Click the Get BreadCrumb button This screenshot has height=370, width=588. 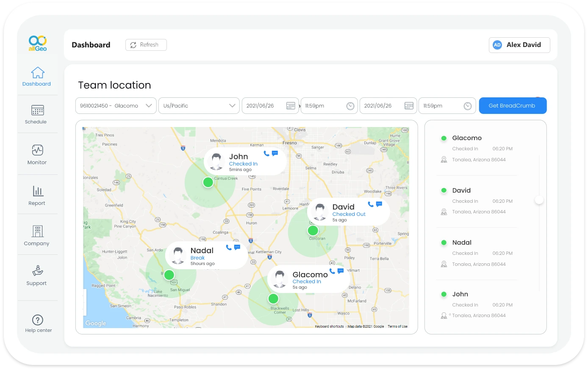(513, 106)
